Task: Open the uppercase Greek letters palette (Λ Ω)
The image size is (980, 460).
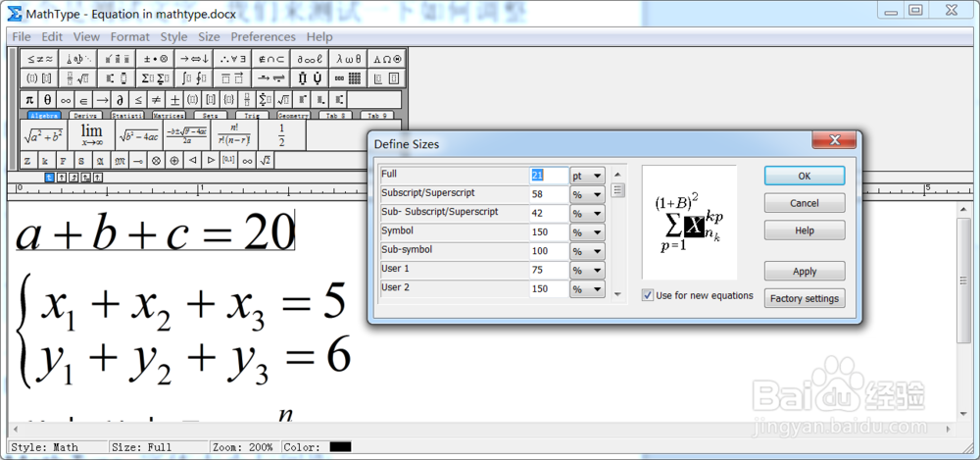Action: click(387, 60)
